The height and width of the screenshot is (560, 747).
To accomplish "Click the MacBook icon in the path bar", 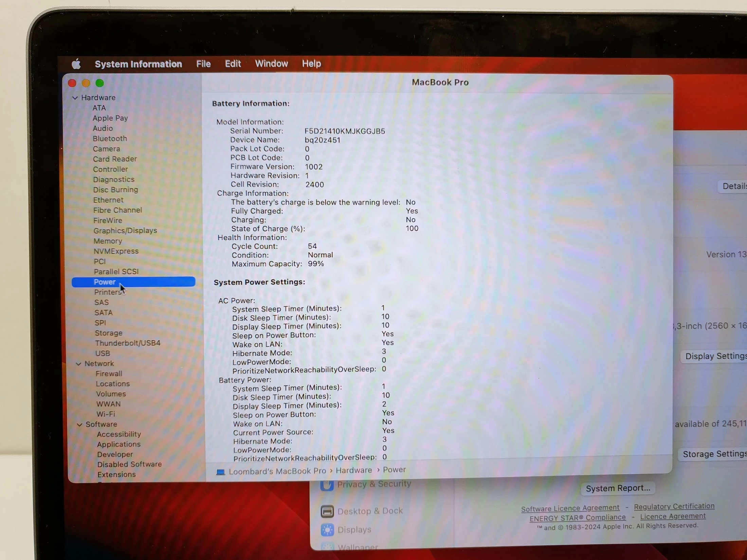I will [x=221, y=472].
